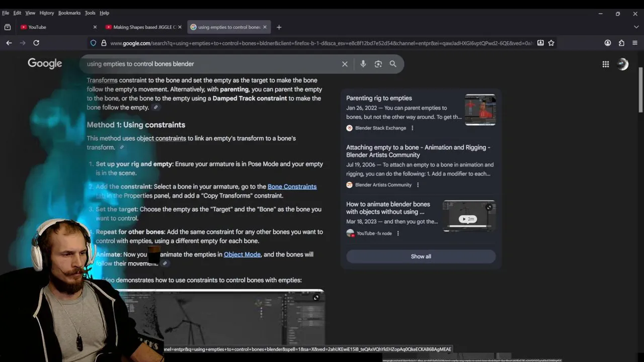Viewport: 644px width, 362px height.
Task: Open the Object Mode link
Action: (x=242, y=254)
